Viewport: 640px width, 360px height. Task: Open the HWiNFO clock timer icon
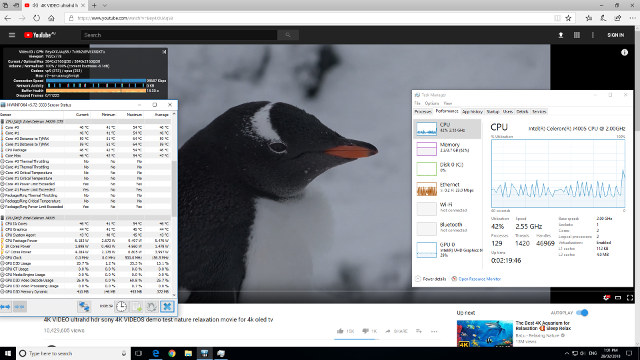(x=121, y=307)
